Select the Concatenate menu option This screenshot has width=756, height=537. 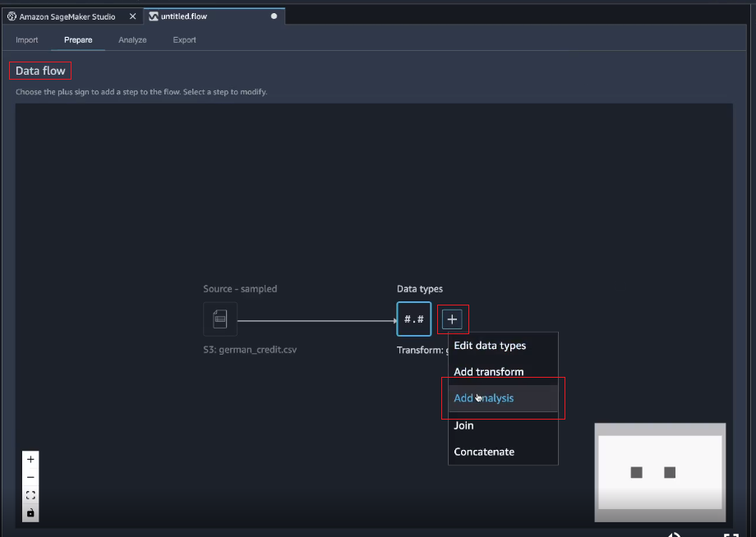click(484, 452)
